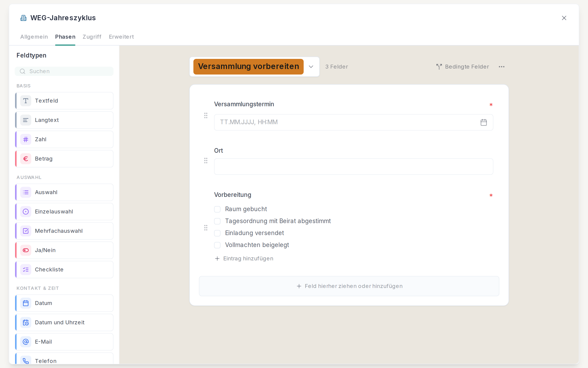Click the Datum und Uhrzeit icon
Screen dimensions: 588x368
(25, 322)
